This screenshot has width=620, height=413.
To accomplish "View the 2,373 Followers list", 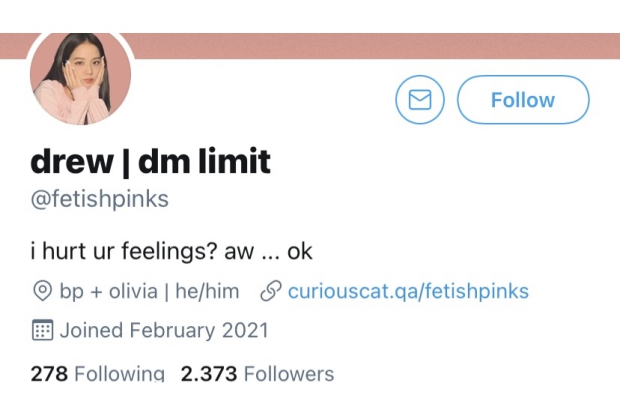I will (257, 375).
